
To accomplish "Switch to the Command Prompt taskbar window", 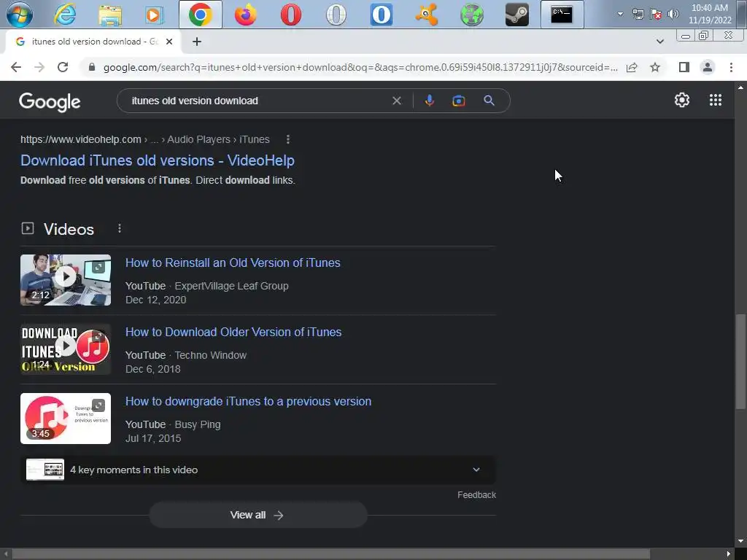I will (x=562, y=15).
